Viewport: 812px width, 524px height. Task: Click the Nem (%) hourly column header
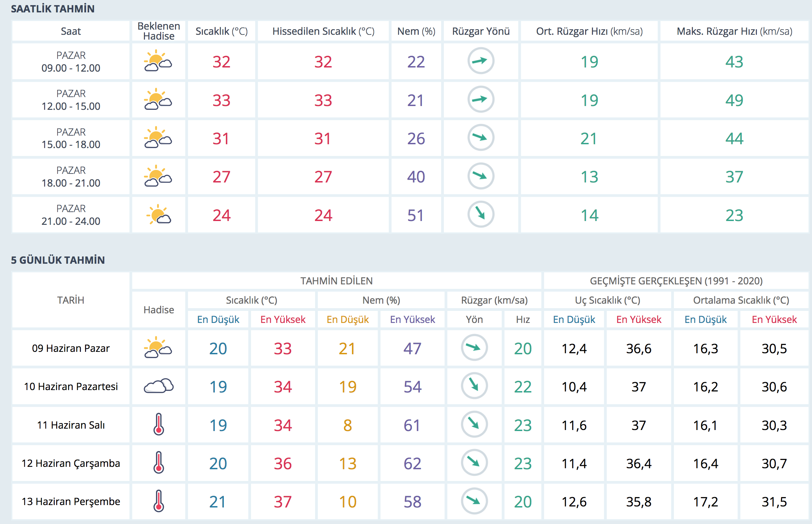coord(416,31)
